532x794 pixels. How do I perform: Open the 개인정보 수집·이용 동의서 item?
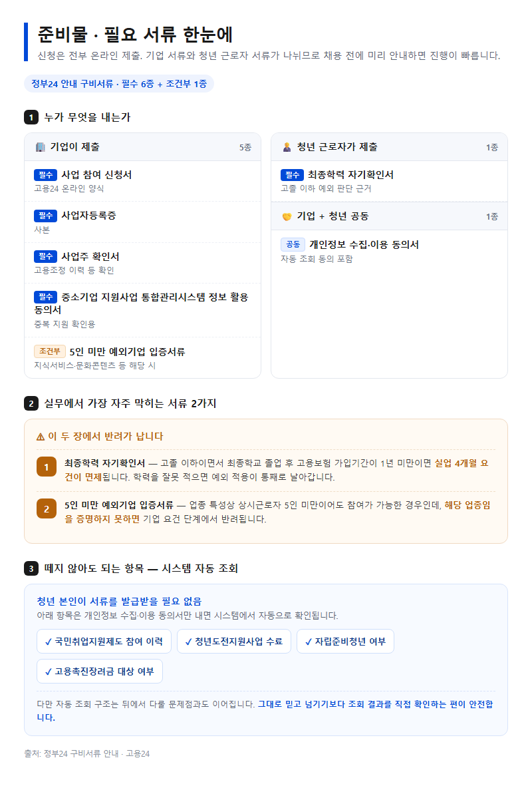(389, 251)
